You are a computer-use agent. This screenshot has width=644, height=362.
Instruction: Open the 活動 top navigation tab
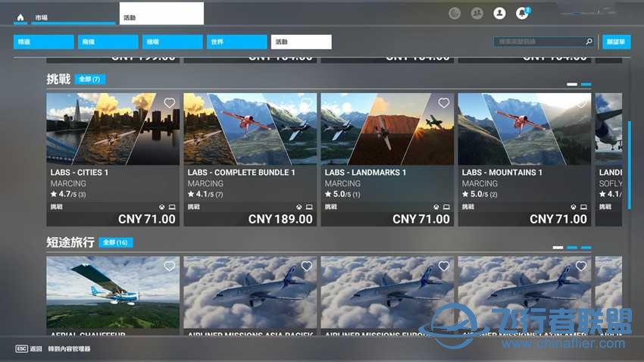161,14
